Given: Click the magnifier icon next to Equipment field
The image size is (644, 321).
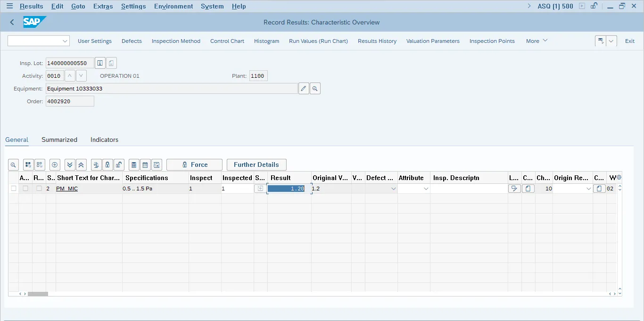Looking at the screenshot, I should click(315, 89).
